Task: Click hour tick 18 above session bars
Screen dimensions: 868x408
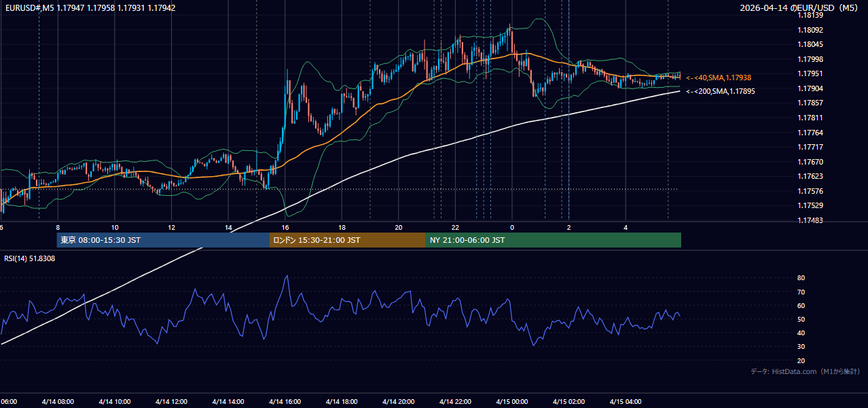Action: click(x=342, y=227)
